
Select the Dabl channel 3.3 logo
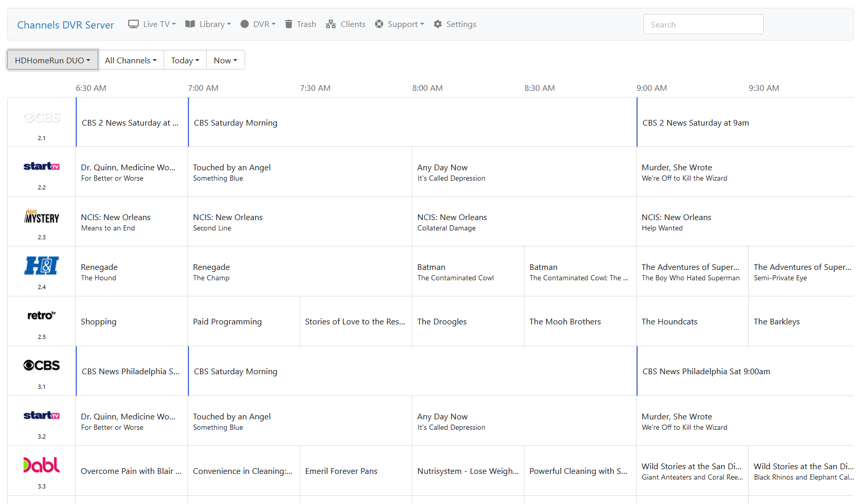click(42, 465)
